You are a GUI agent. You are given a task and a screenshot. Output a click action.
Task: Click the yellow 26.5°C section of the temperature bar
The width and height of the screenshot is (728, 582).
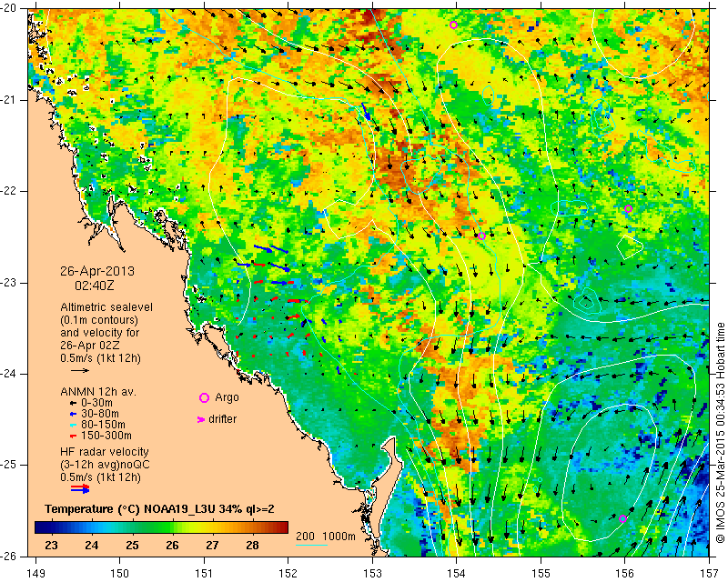[x=192, y=527]
